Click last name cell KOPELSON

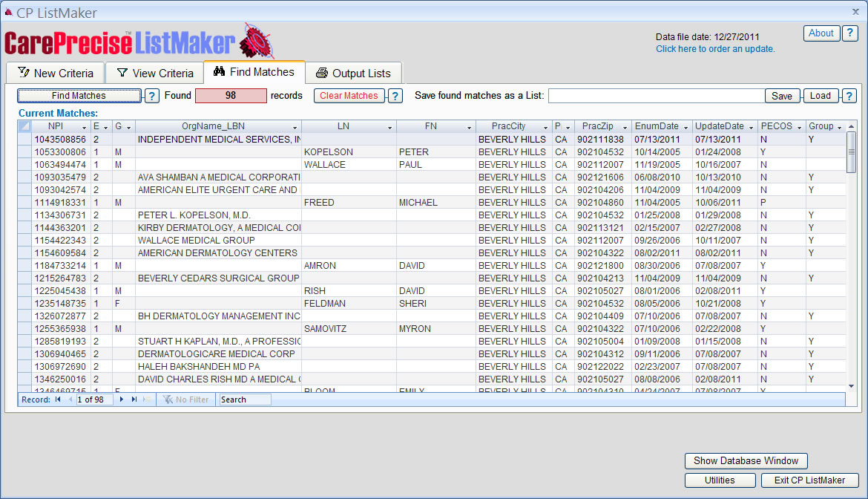[349, 151]
